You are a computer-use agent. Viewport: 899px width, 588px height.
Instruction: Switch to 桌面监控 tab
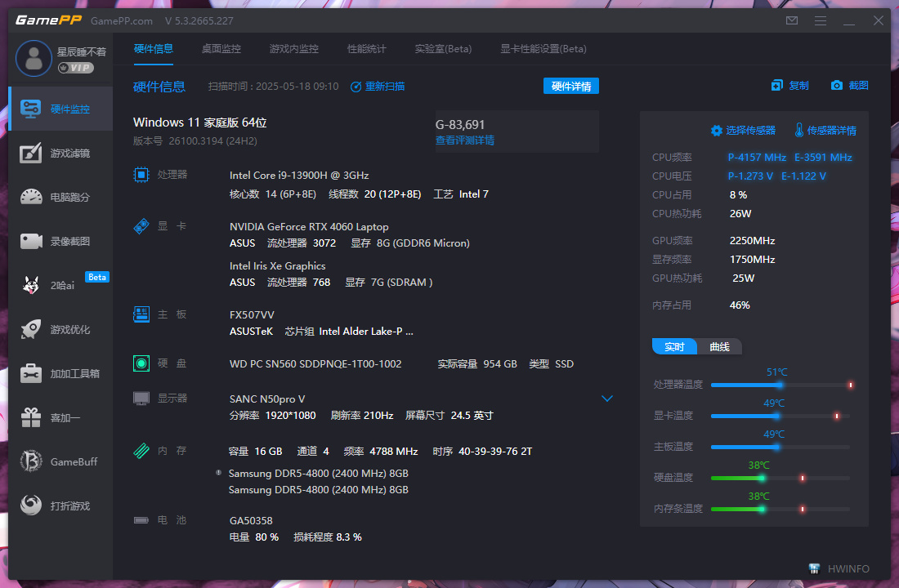pos(221,49)
